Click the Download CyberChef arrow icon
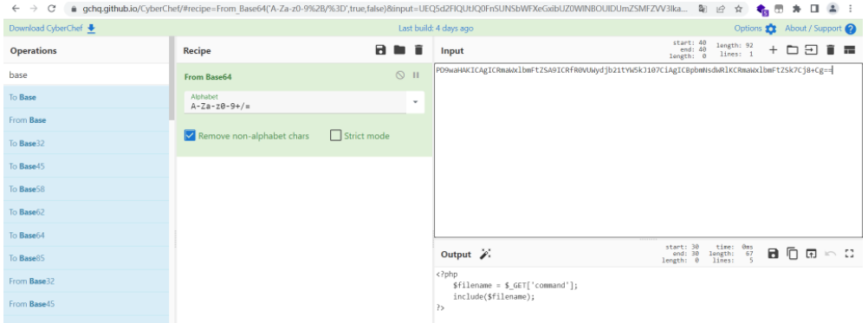The height and width of the screenshot is (323, 868). point(91,29)
